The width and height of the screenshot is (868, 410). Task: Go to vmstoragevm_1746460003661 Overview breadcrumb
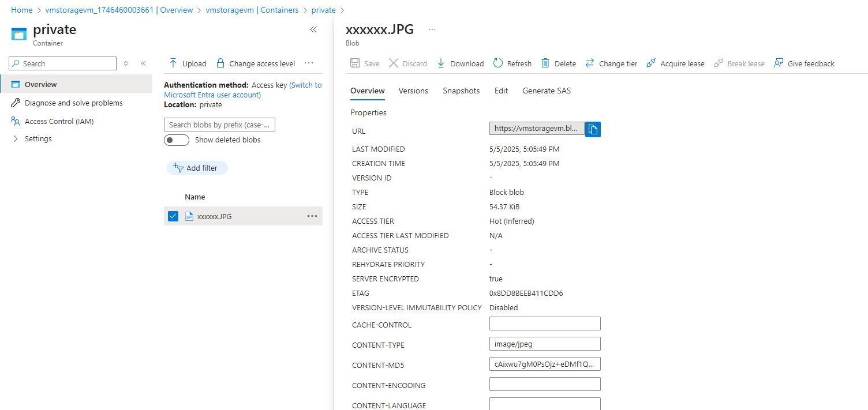119,10
